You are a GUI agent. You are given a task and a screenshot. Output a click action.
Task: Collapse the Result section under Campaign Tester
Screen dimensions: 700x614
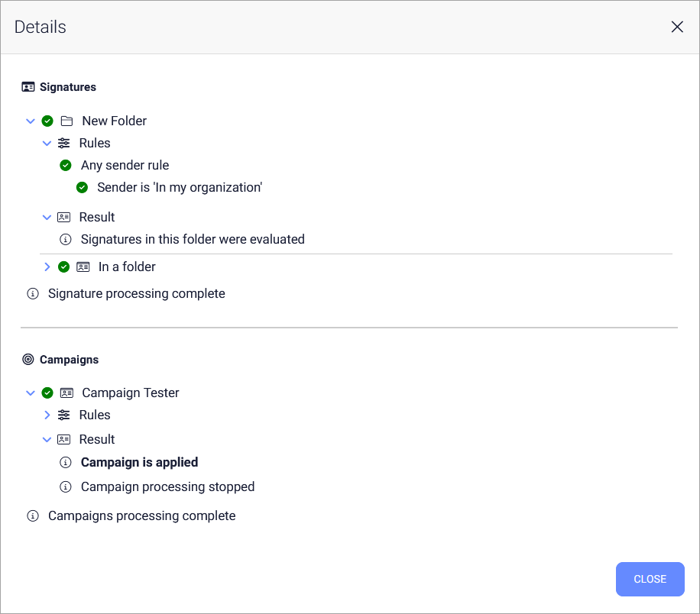(47, 439)
